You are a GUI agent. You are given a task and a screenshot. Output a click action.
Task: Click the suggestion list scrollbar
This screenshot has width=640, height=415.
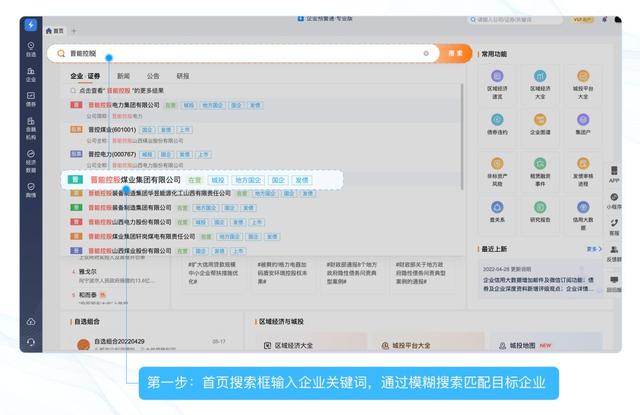(x=462, y=137)
